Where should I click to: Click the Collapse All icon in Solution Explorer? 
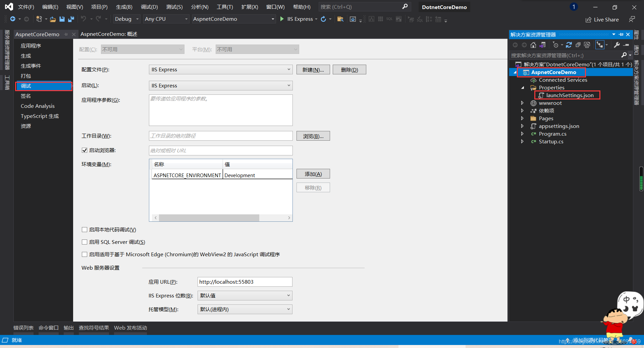578,45
